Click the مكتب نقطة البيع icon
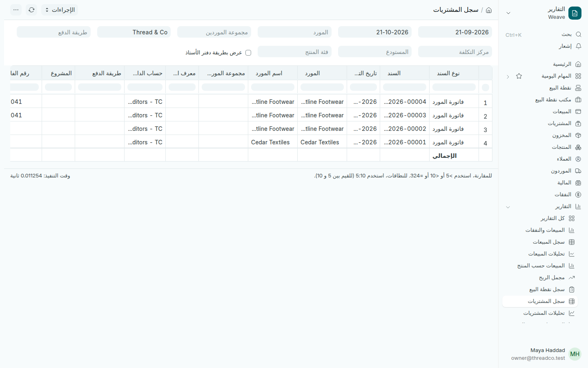Screen dimensions: 588x368 click(578, 100)
